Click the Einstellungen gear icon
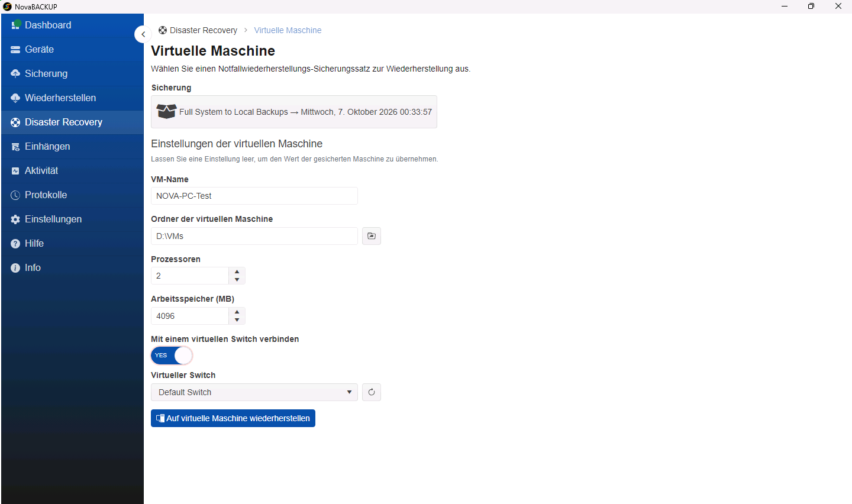Viewport: 852px width, 504px height. pyautogui.click(x=15, y=219)
